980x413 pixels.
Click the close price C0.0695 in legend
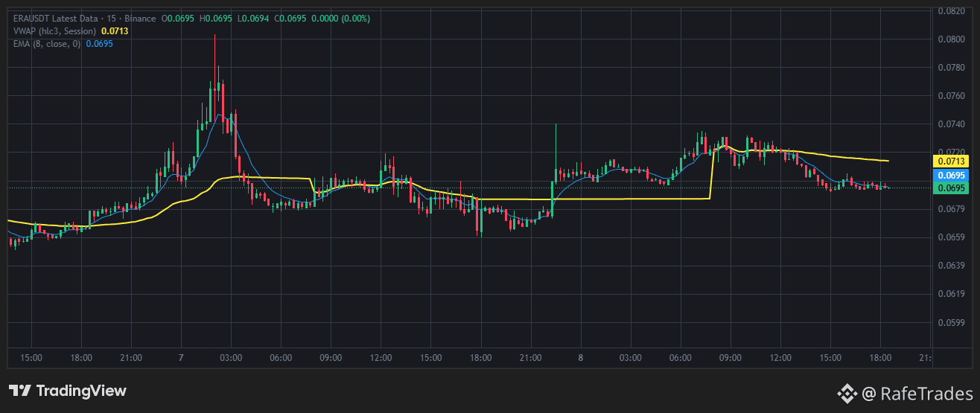[289, 19]
